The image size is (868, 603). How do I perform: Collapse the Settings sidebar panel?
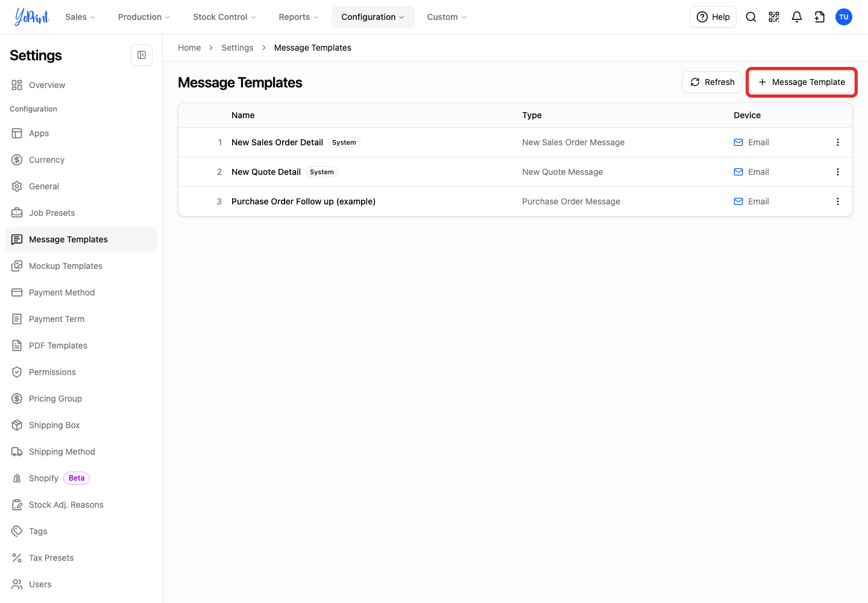(142, 55)
